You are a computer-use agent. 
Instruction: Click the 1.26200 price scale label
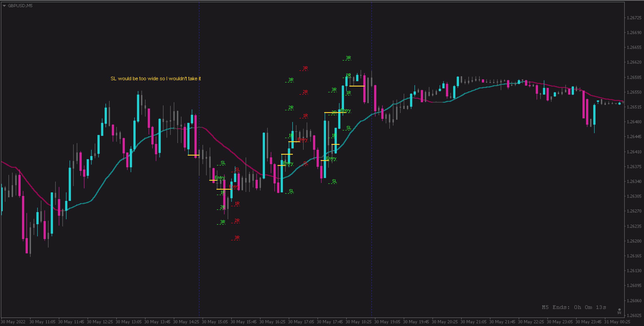[634, 241]
